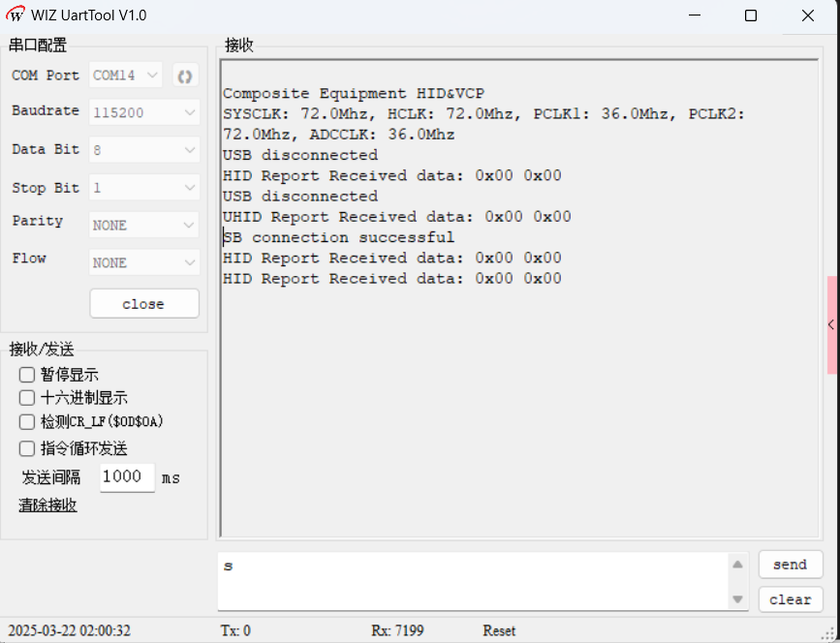Image resolution: width=840 pixels, height=643 pixels.
Task: Click the send button
Action: [x=790, y=565]
